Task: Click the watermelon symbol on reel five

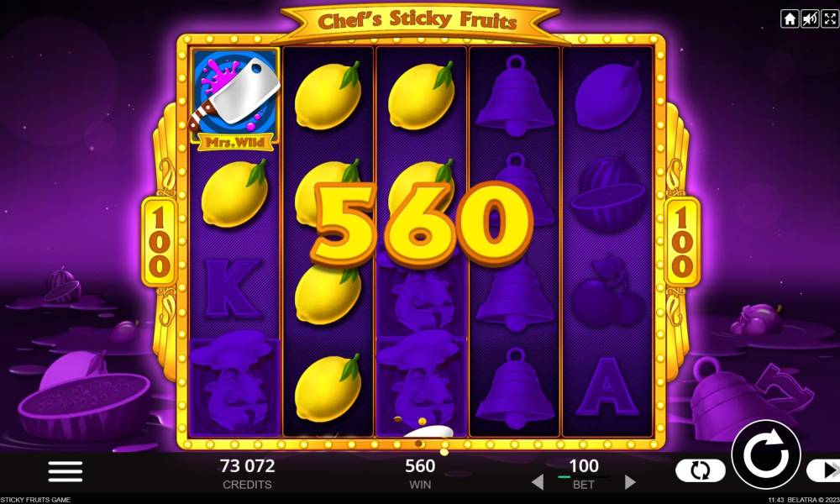Action: tap(607, 195)
